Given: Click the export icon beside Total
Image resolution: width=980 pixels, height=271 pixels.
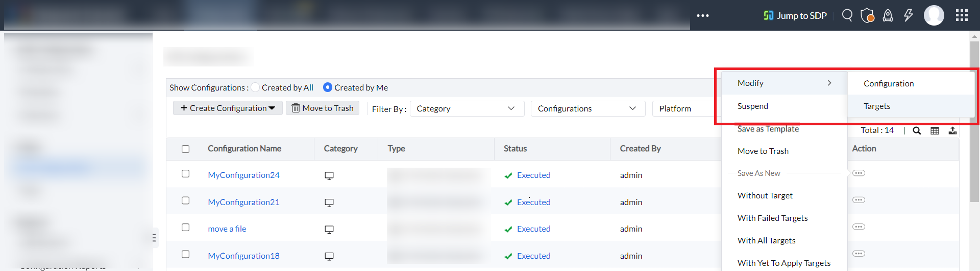Looking at the screenshot, I should click(x=952, y=130).
